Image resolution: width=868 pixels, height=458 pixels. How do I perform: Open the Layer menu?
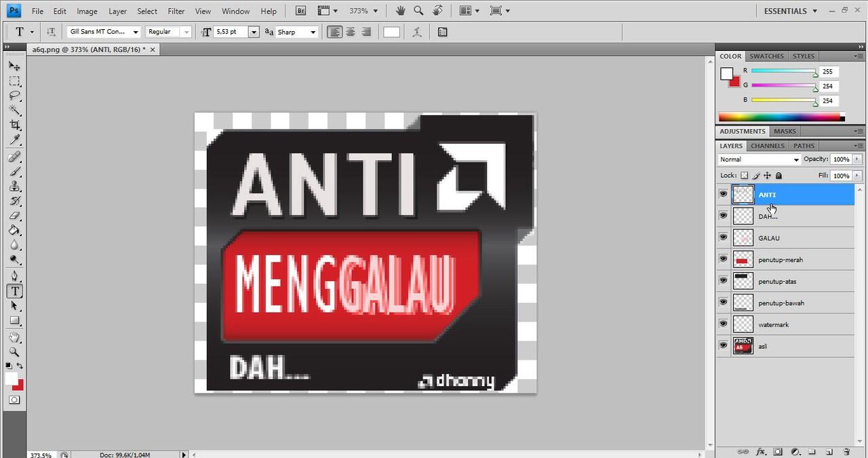tap(117, 11)
